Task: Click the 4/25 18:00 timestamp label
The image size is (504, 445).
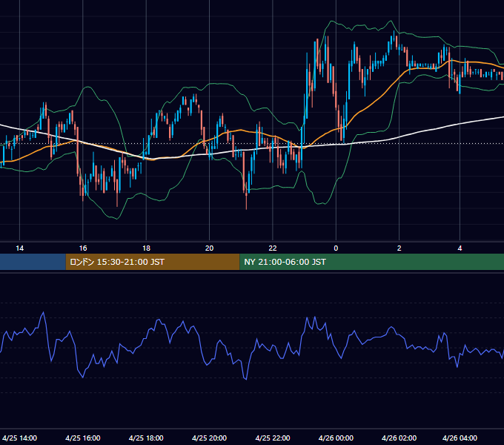Action: pyautogui.click(x=146, y=438)
